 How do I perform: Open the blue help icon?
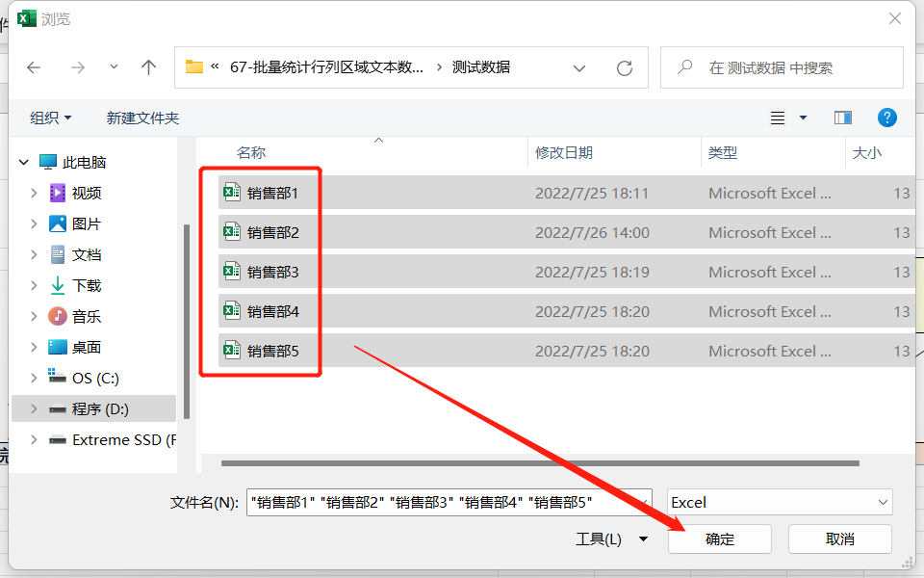pyautogui.click(x=886, y=118)
